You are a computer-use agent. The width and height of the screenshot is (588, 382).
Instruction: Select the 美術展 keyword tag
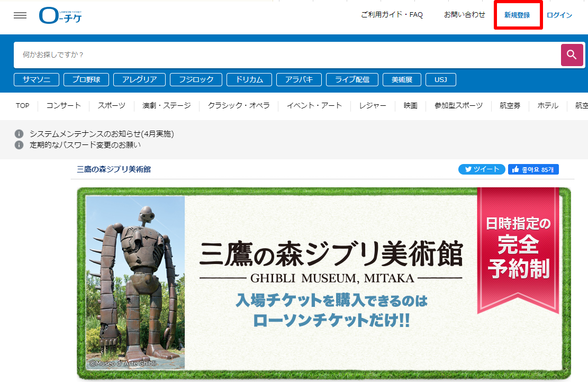[x=402, y=79]
